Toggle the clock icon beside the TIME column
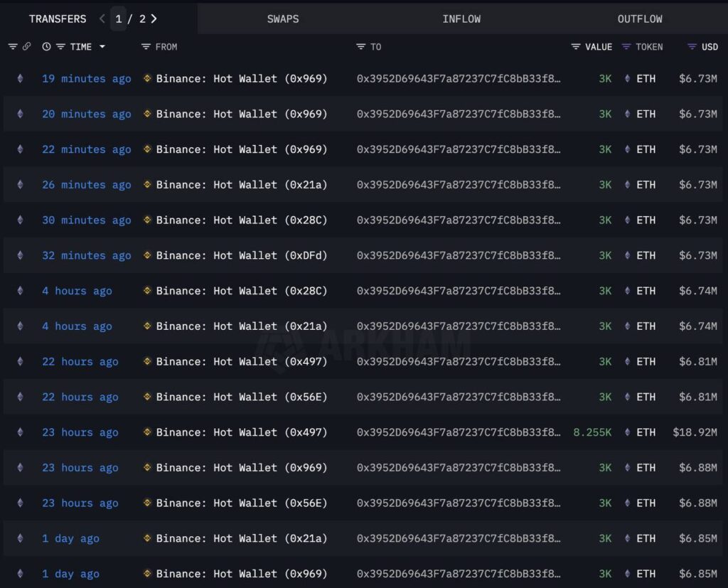Viewport: 728px width, 588px height. [47, 47]
